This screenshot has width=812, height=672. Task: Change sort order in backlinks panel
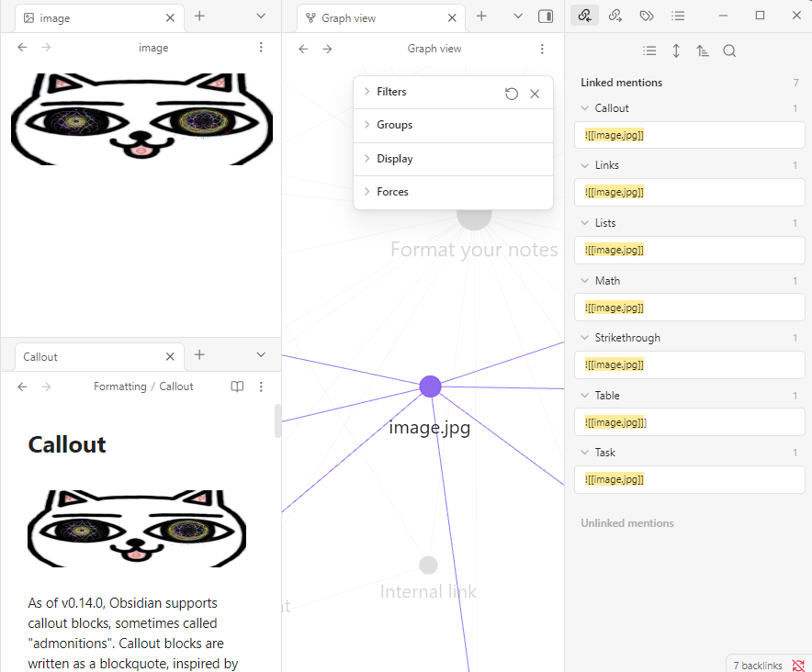[703, 51]
